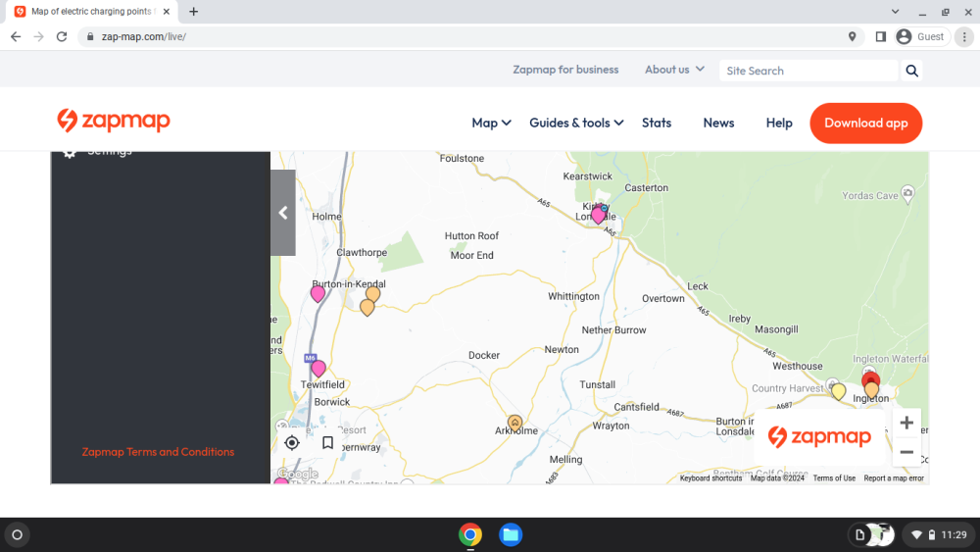Open the ChromeOS launcher button
The image size is (980, 552).
click(18, 534)
